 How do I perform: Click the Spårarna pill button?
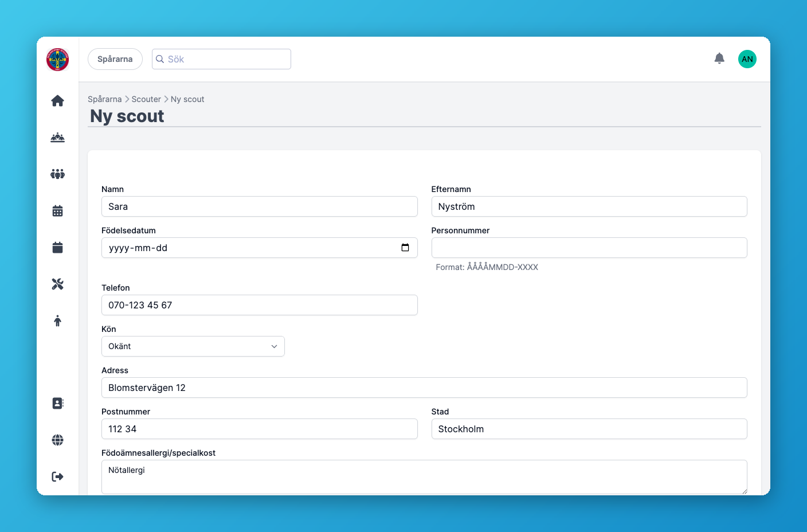click(x=115, y=59)
